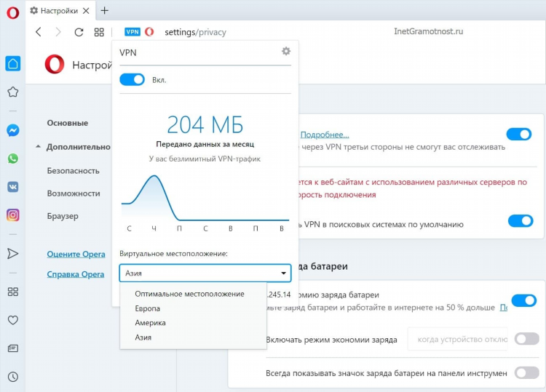Viewport: 546px width, 392px height.
Task: Open VK in sidebar
Action: click(x=13, y=187)
